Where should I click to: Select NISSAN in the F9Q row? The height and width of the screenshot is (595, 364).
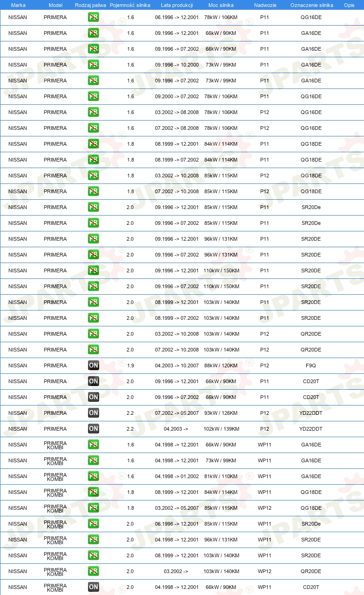(18, 365)
